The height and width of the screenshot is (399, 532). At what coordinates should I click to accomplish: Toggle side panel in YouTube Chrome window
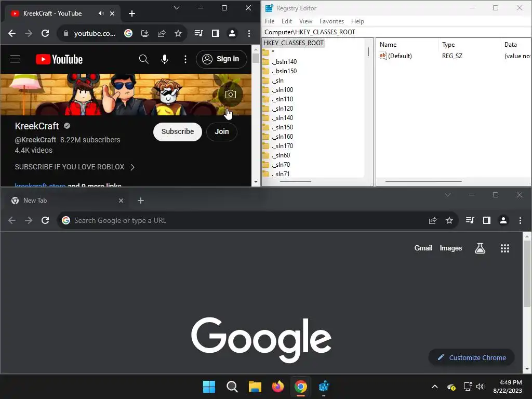[x=216, y=33]
